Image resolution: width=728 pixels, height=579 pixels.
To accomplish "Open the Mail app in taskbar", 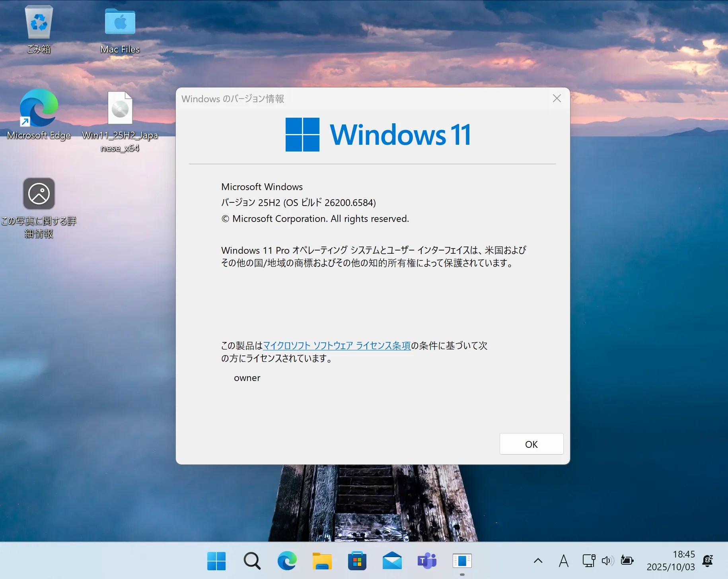I will click(392, 561).
